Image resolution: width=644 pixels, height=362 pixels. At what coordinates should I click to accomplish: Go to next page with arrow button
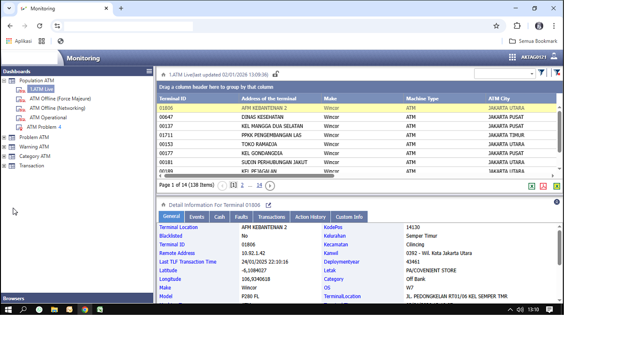pyautogui.click(x=270, y=186)
